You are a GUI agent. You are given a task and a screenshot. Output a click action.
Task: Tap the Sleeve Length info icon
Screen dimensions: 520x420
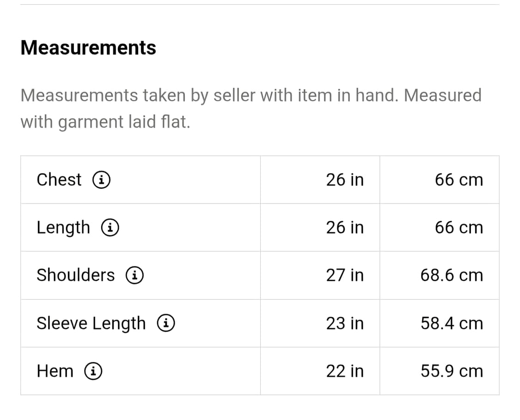pos(166,323)
